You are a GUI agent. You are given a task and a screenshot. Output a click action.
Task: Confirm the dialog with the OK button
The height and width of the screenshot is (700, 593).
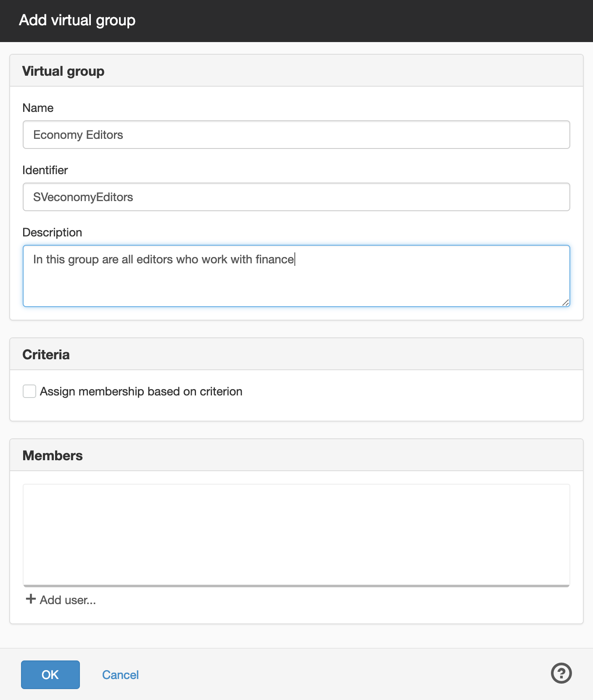pyautogui.click(x=50, y=675)
